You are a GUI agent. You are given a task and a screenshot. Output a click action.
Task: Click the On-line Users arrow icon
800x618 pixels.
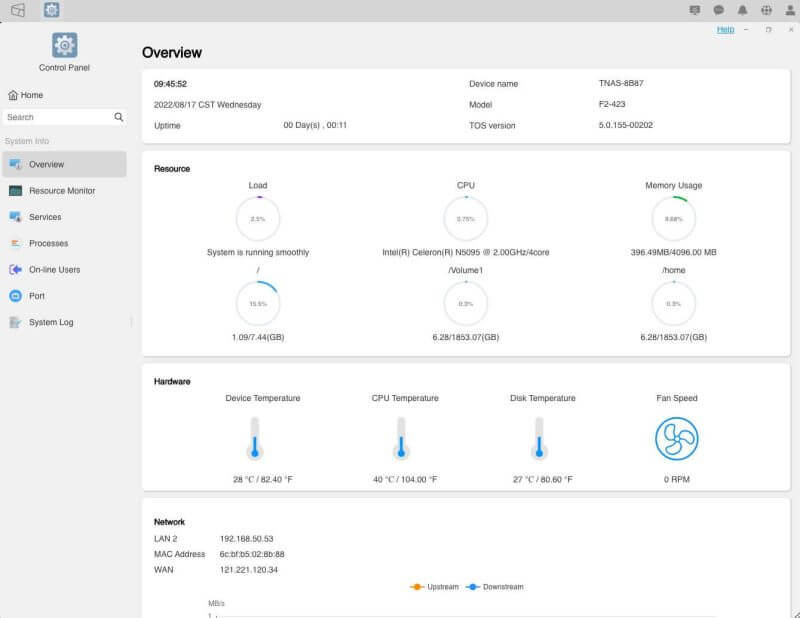15,269
